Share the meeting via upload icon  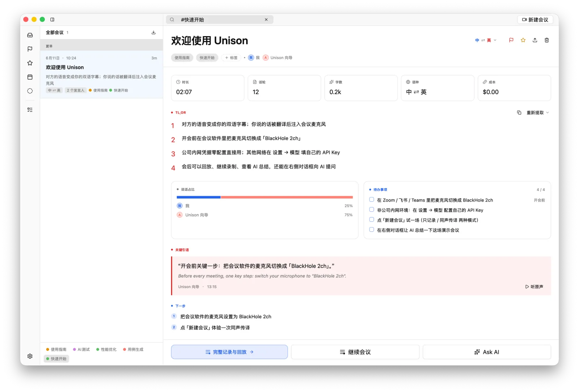tap(535, 40)
